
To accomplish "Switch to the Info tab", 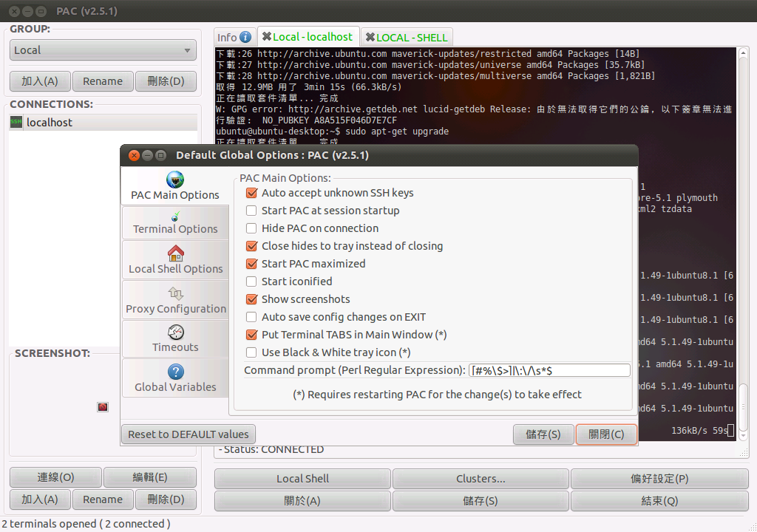I will [234, 37].
